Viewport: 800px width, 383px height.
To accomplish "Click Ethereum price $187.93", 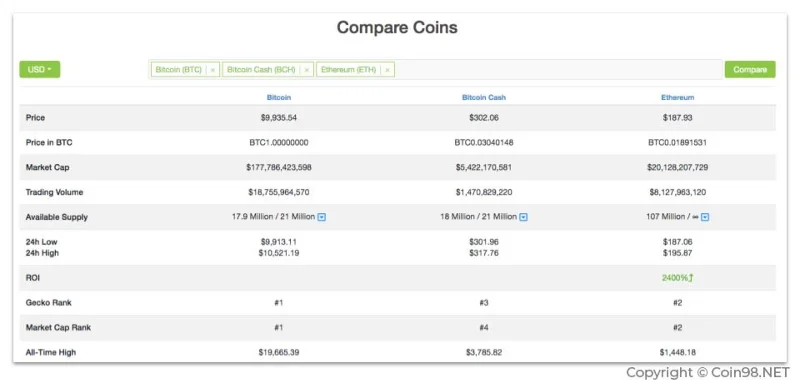I will pyautogui.click(x=678, y=118).
